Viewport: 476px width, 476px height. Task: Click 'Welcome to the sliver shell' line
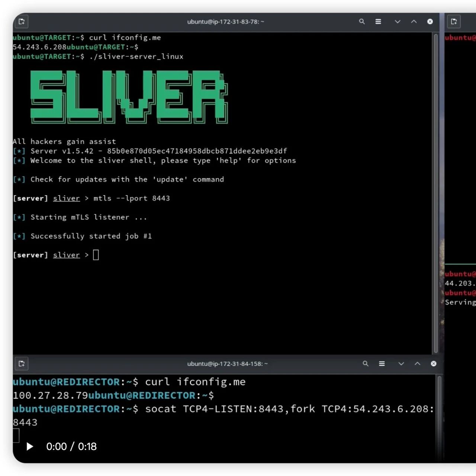[154, 161]
